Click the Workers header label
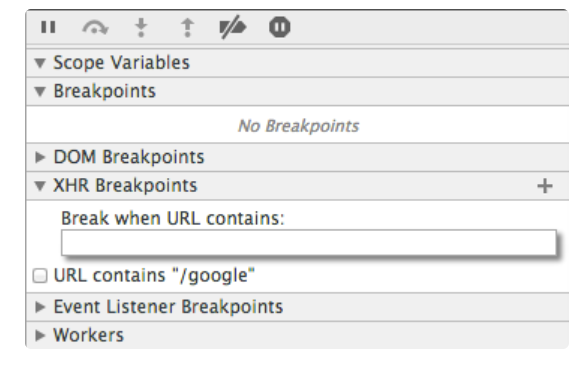This screenshot has width=586, height=366. pyautogui.click(x=89, y=335)
